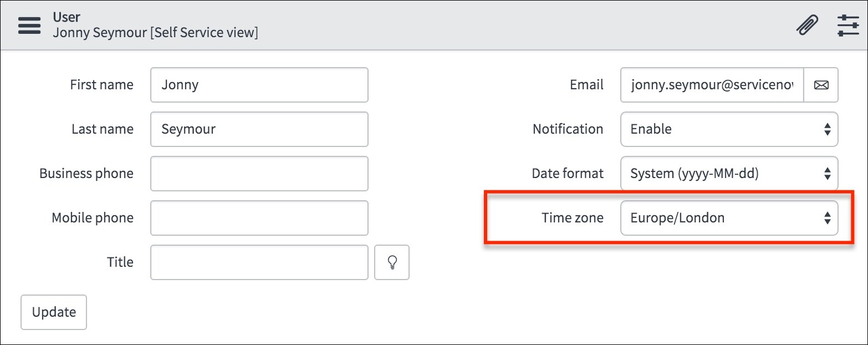Screen dimensions: 868x345
Task: Select the empty Business phone field
Action: coord(259,174)
